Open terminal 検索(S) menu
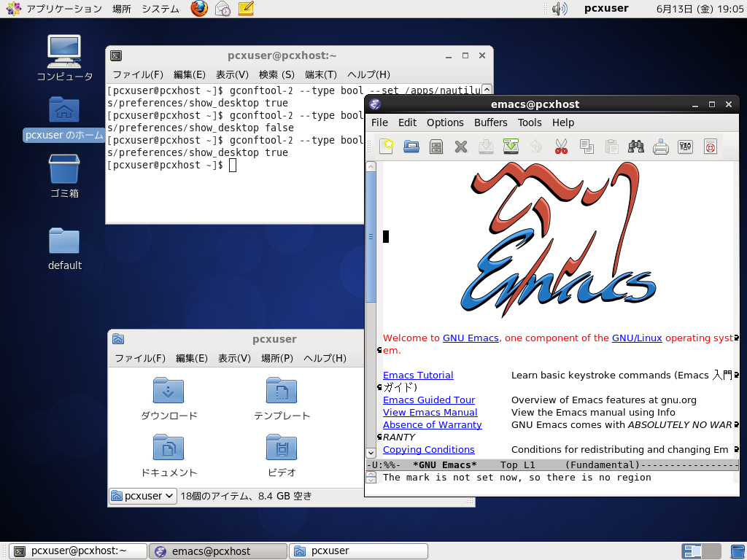Image resolution: width=747 pixels, height=560 pixels. (x=276, y=75)
